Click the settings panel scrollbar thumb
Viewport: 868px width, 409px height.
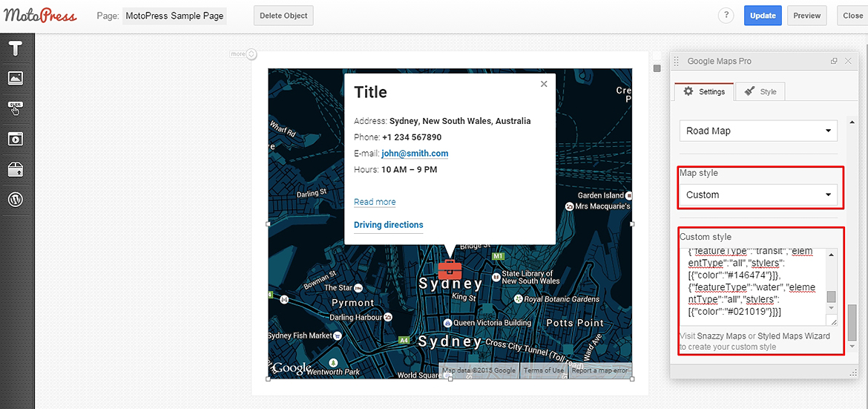point(852,321)
